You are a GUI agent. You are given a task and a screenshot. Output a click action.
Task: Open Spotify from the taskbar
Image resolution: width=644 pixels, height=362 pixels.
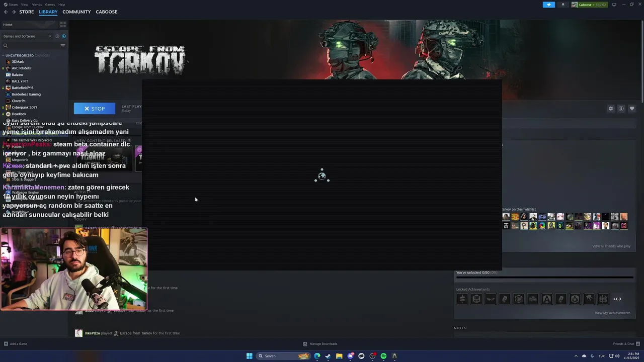(x=383, y=356)
